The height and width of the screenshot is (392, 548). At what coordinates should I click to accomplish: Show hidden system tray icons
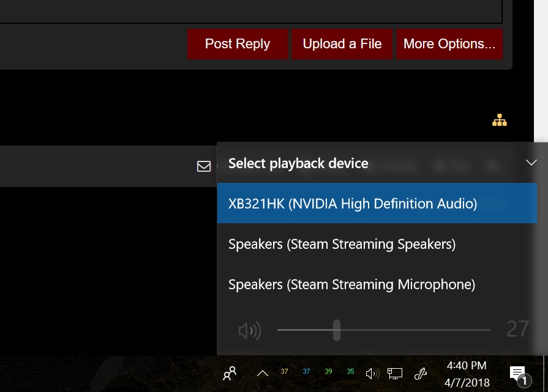pos(263,374)
